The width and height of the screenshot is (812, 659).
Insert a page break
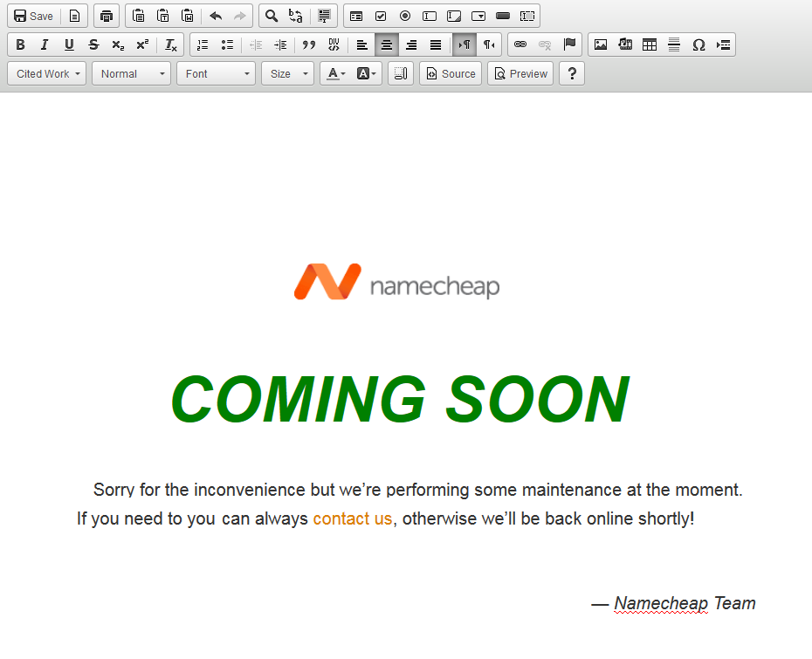coord(724,45)
